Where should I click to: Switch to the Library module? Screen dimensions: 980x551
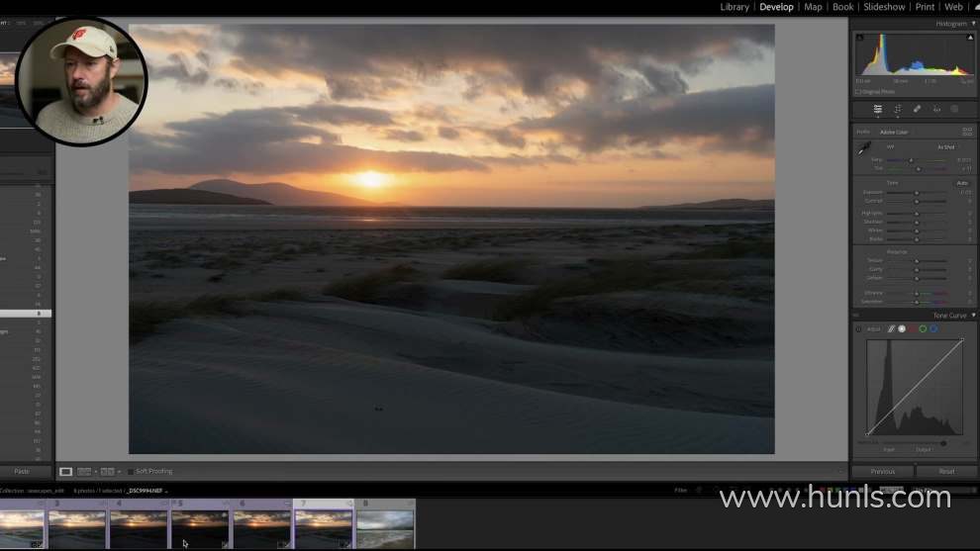[x=735, y=7]
